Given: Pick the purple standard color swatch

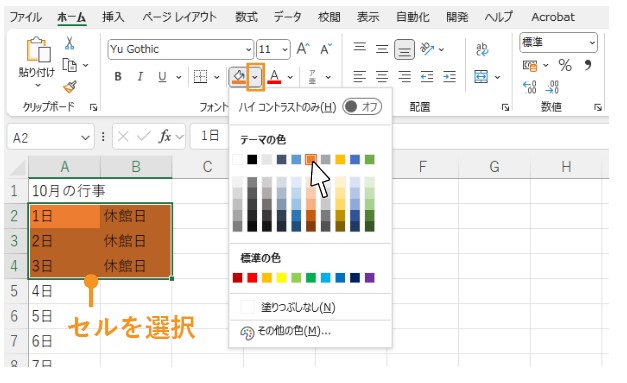Looking at the screenshot, I should pos(370,277).
